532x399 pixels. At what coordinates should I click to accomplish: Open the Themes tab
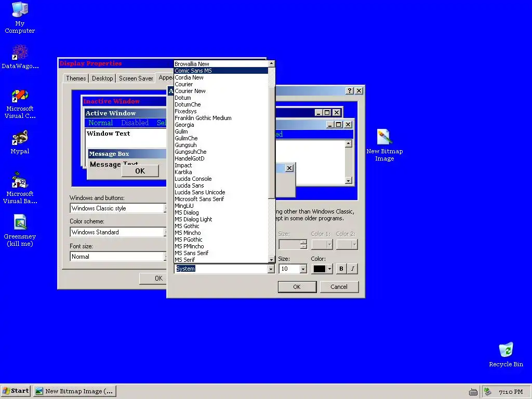pos(76,78)
